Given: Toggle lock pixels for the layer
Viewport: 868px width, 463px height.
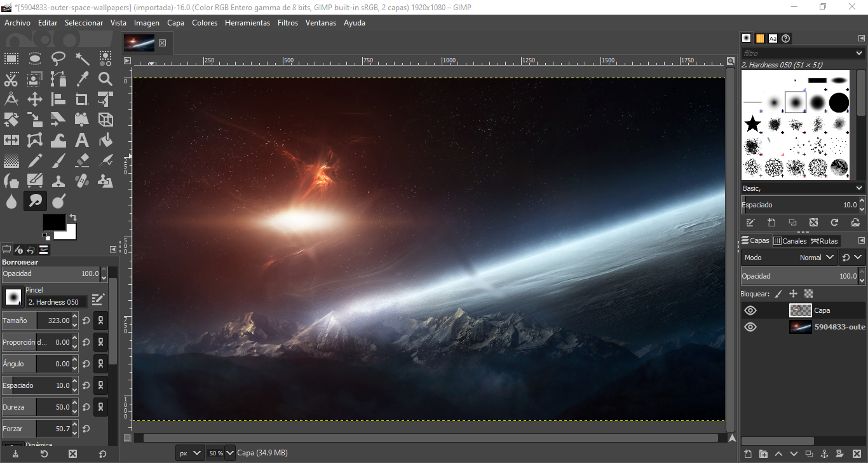Looking at the screenshot, I should pyautogui.click(x=778, y=294).
